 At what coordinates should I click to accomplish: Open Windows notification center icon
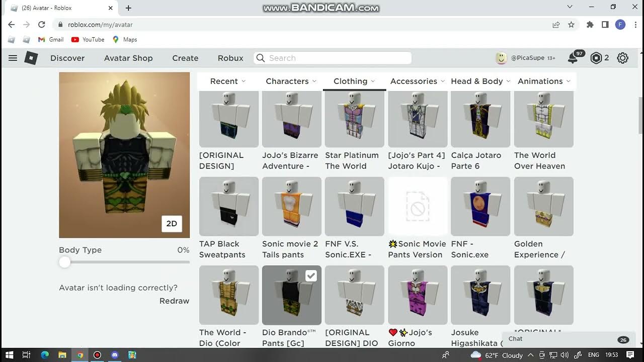[x=630, y=355]
